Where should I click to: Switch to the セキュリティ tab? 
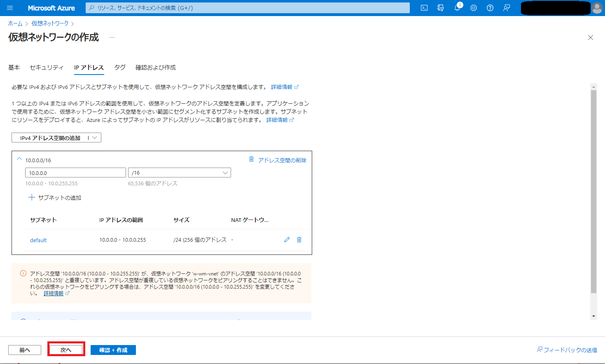(x=47, y=67)
